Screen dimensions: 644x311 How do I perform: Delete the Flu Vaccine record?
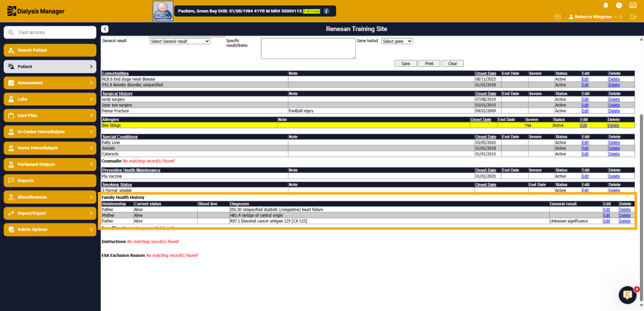(x=614, y=176)
